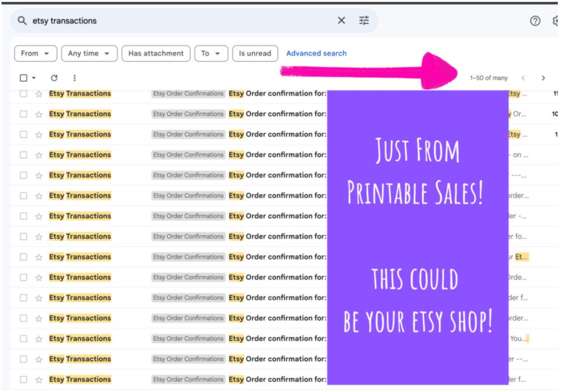The image size is (567, 392).
Task: Open the second Etsy Order confirmation email
Action: (277, 114)
